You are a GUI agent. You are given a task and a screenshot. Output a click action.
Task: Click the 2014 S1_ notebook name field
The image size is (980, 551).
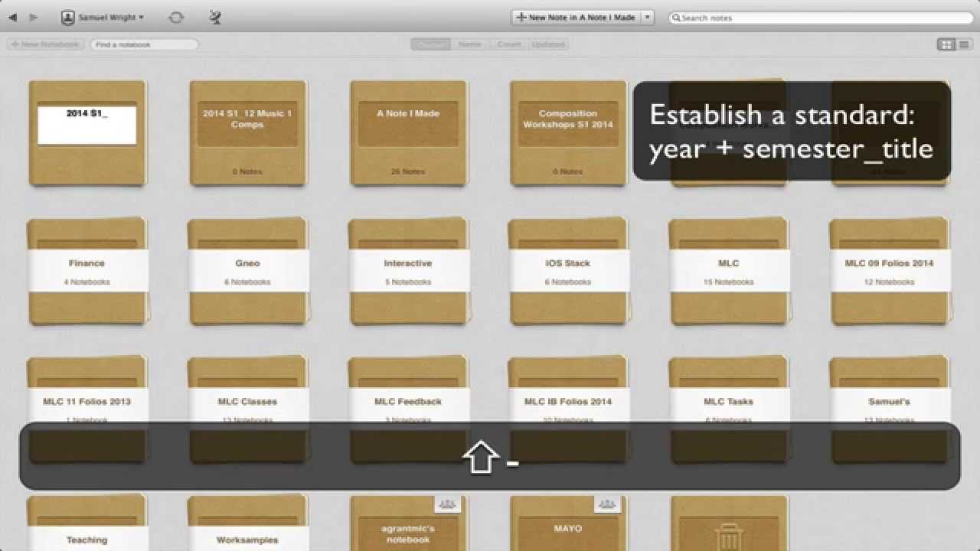(87, 125)
